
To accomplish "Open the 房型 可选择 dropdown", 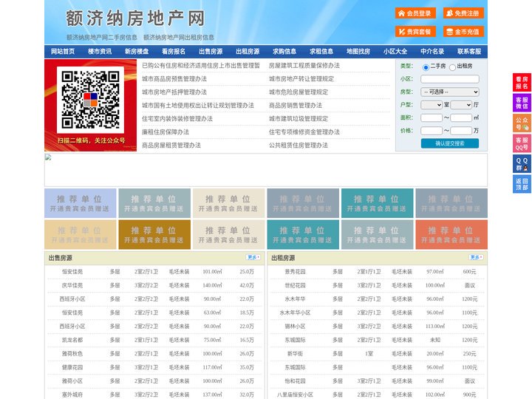I will [x=450, y=92].
